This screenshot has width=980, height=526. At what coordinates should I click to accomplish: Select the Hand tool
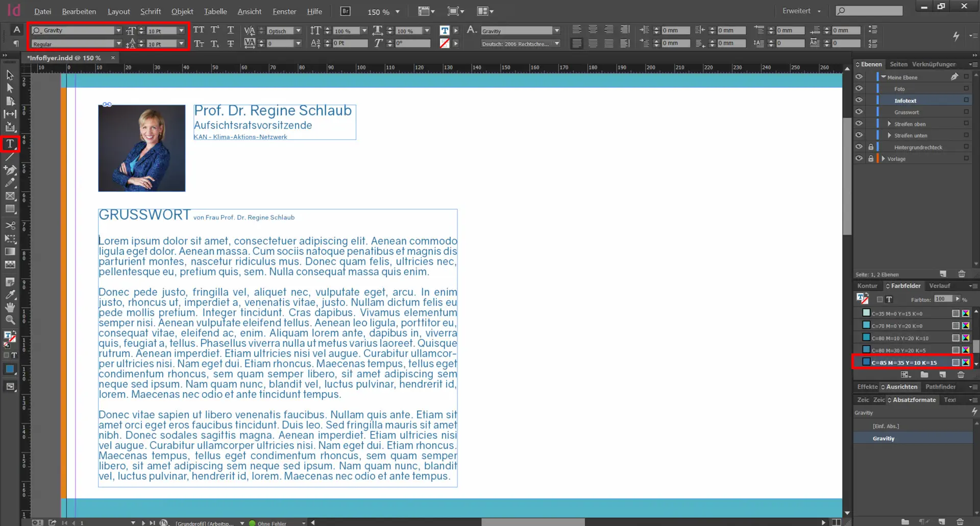pyautogui.click(x=10, y=307)
